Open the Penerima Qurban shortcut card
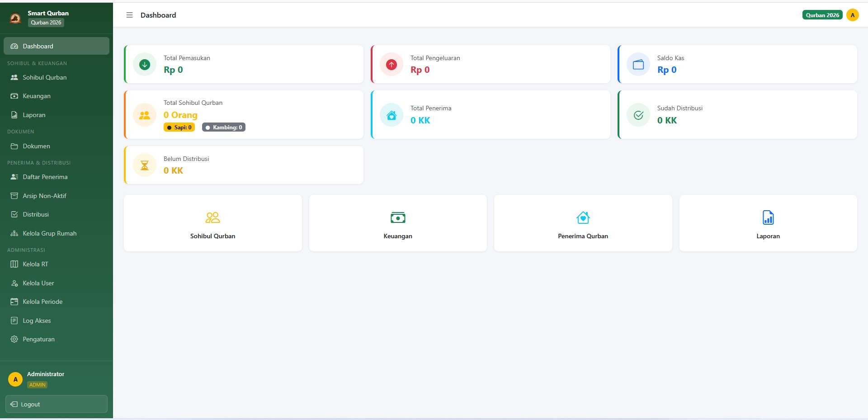This screenshot has height=420, width=868. coord(583,223)
